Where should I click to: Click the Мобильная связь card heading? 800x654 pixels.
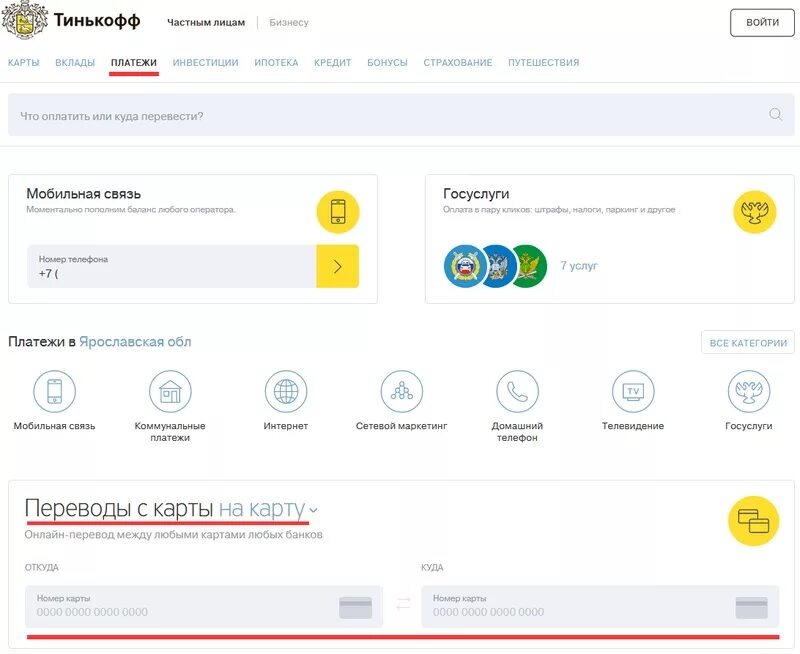(84, 194)
